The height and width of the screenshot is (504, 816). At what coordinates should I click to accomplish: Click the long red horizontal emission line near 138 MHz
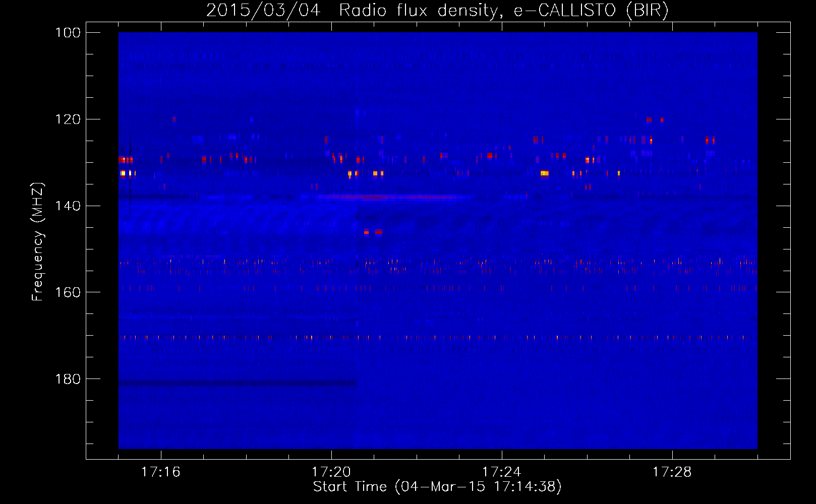click(394, 197)
